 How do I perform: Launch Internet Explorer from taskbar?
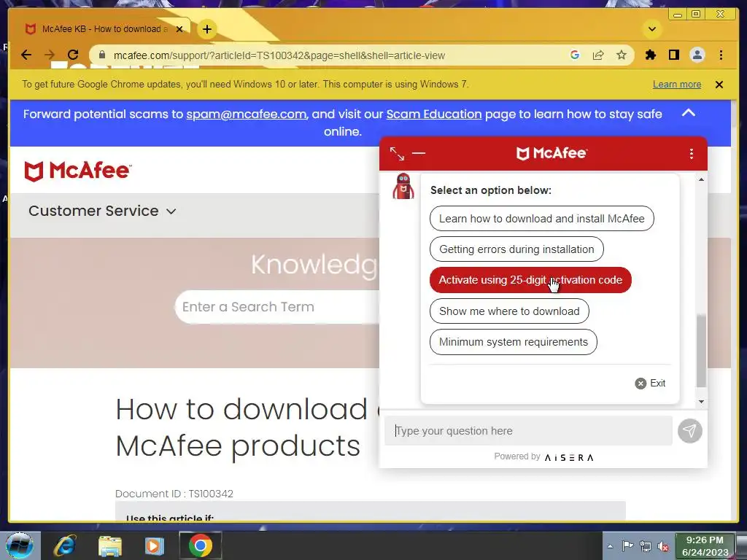pos(64,545)
